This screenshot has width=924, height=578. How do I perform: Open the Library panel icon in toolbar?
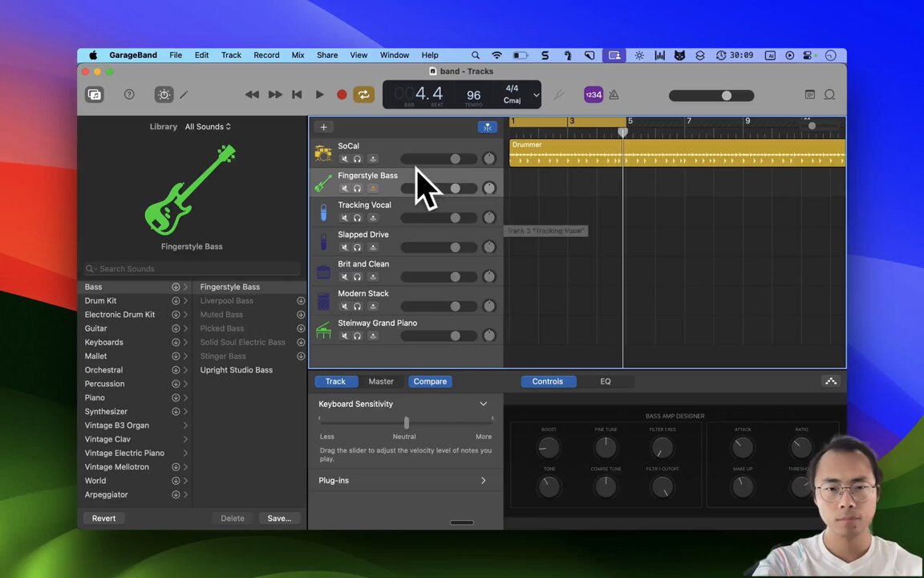click(95, 95)
